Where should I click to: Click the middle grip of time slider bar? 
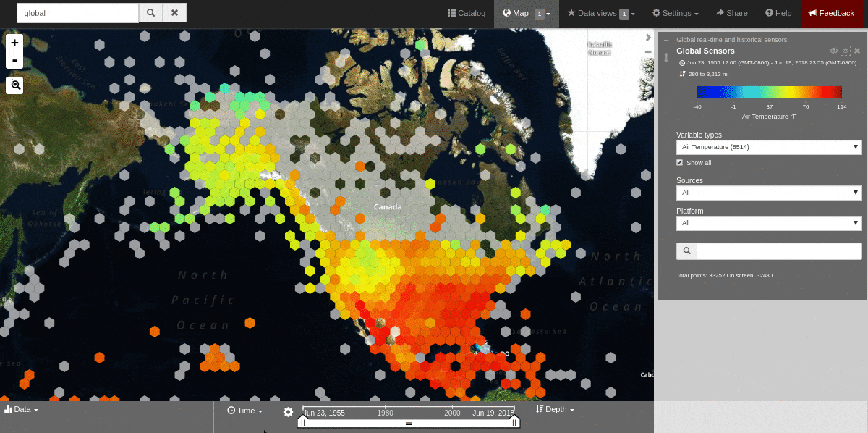[x=408, y=423]
